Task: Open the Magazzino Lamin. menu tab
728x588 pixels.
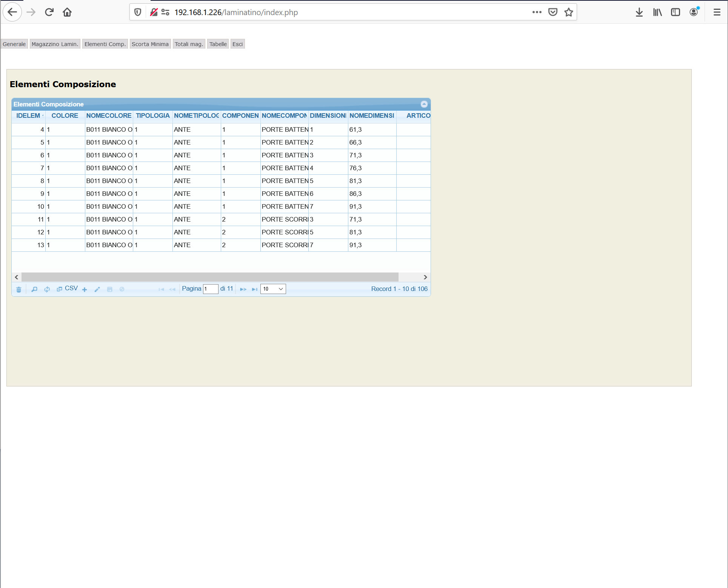Action: pyautogui.click(x=55, y=44)
